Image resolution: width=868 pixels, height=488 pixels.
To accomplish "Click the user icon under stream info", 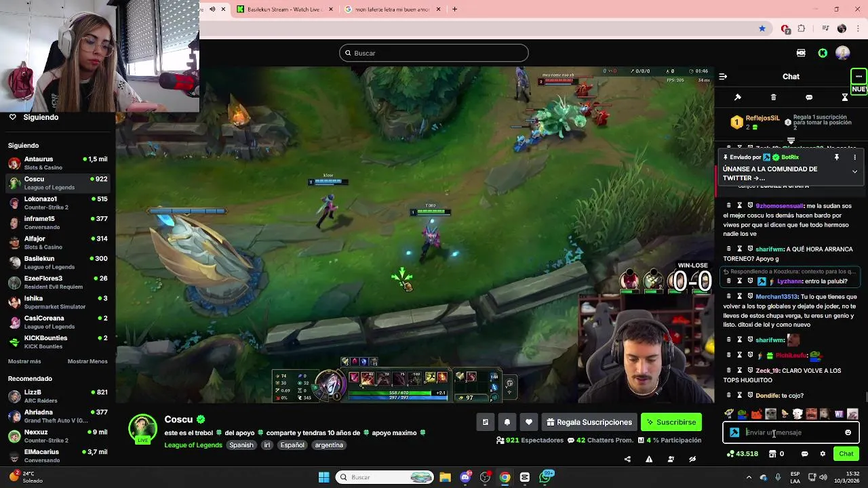I will click(x=671, y=459).
